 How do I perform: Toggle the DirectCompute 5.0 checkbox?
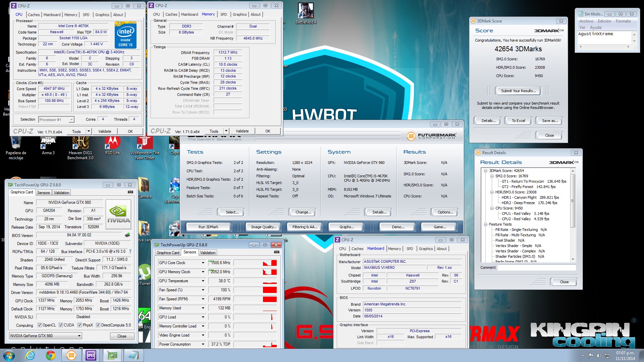[x=98, y=325]
